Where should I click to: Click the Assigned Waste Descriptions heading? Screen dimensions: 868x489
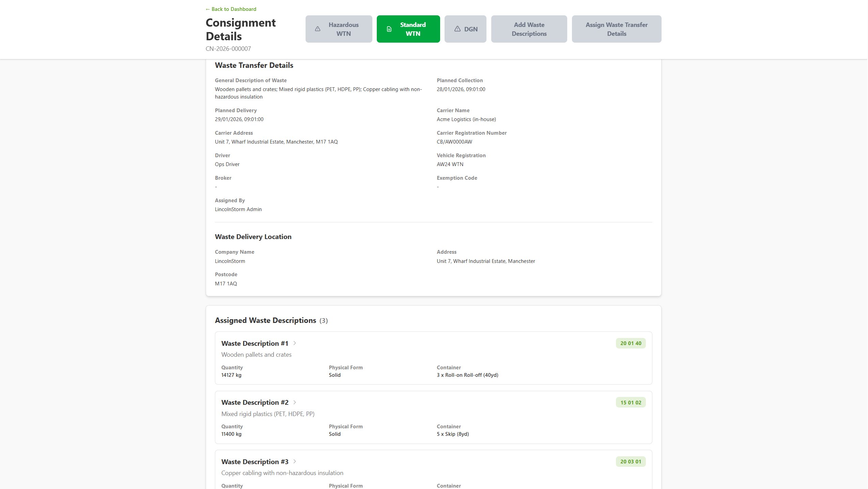pyautogui.click(x=265, y=321)
